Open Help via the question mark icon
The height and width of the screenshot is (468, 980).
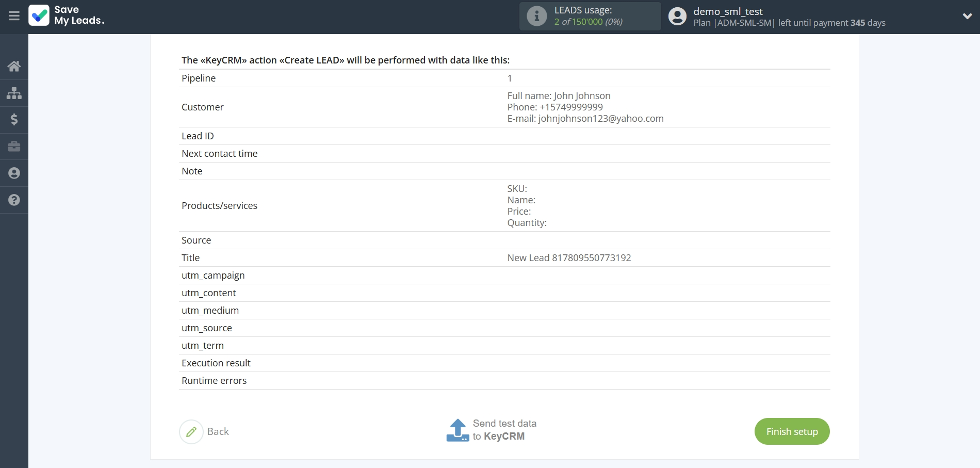coord(14,200)
